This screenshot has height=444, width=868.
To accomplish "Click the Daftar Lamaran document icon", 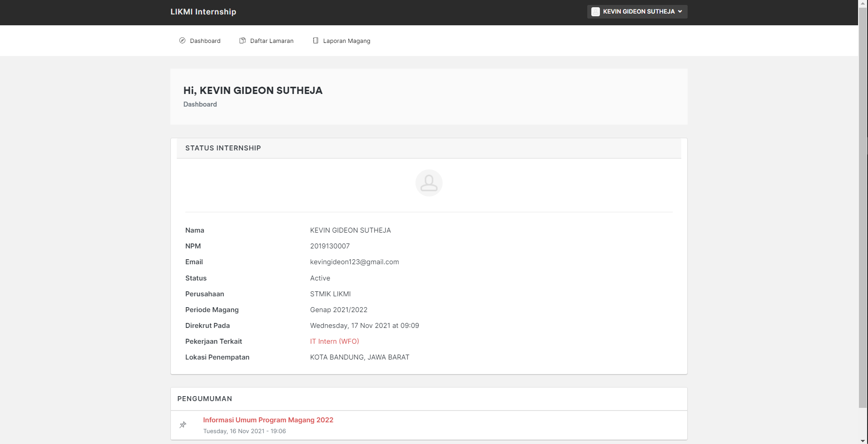I will pyautogui.click(x=242, y=41).
